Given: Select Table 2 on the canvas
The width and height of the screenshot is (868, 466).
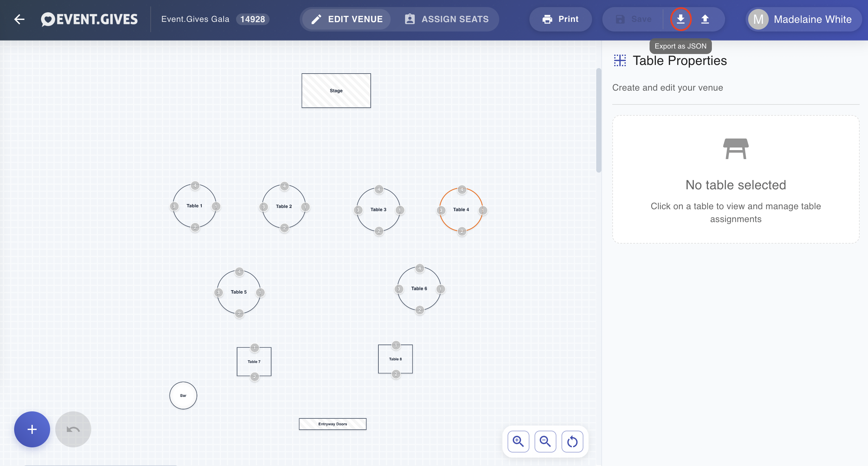Looking at the screenshot, I should tap(284, 206).
